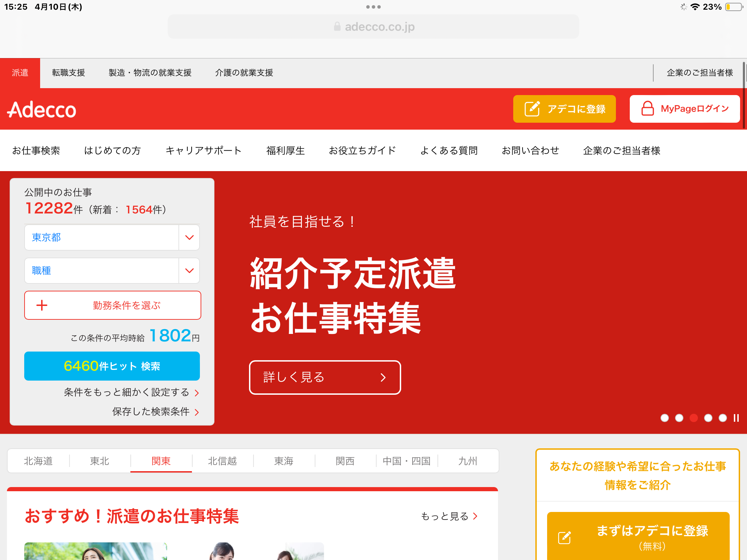Viewport: 747px width, 560px height.
Task: Open 福利厚生 menu
Action: pos(285,151)
